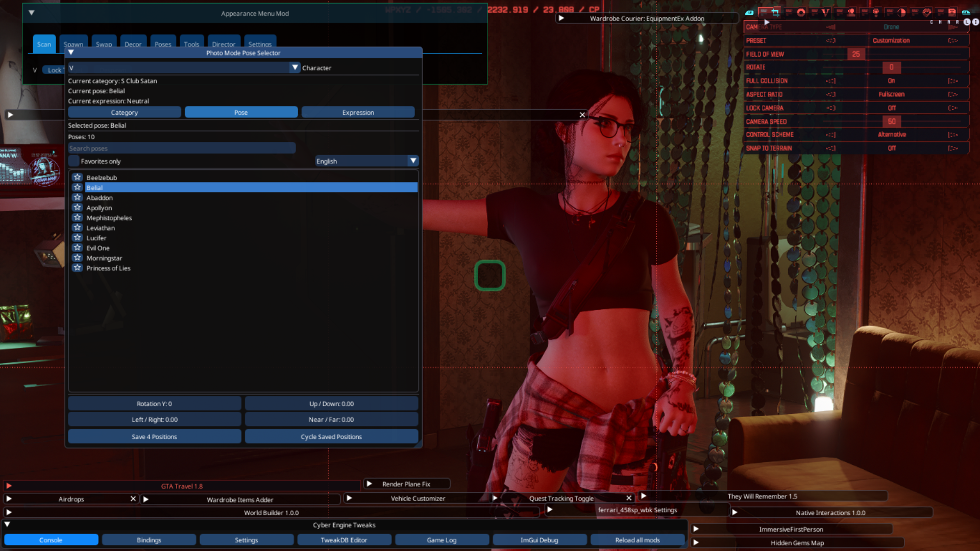Image resolution: width=980 pixels, height=551 pixels.
Task: Close the Airdrops window
Action: [133, 498]
